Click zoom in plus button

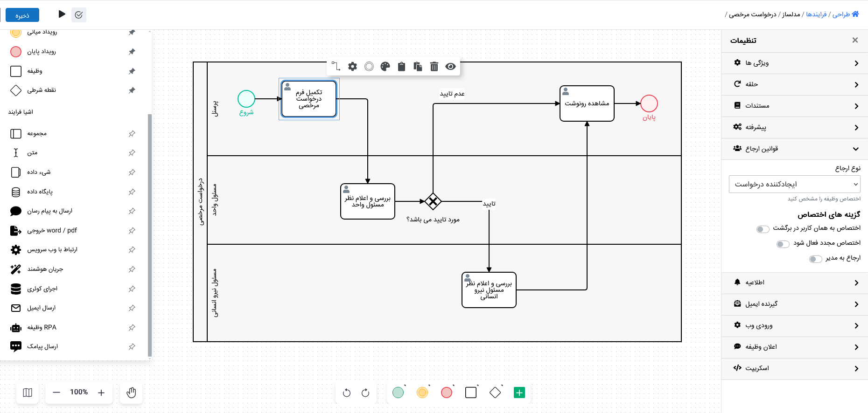pos(101,392)
